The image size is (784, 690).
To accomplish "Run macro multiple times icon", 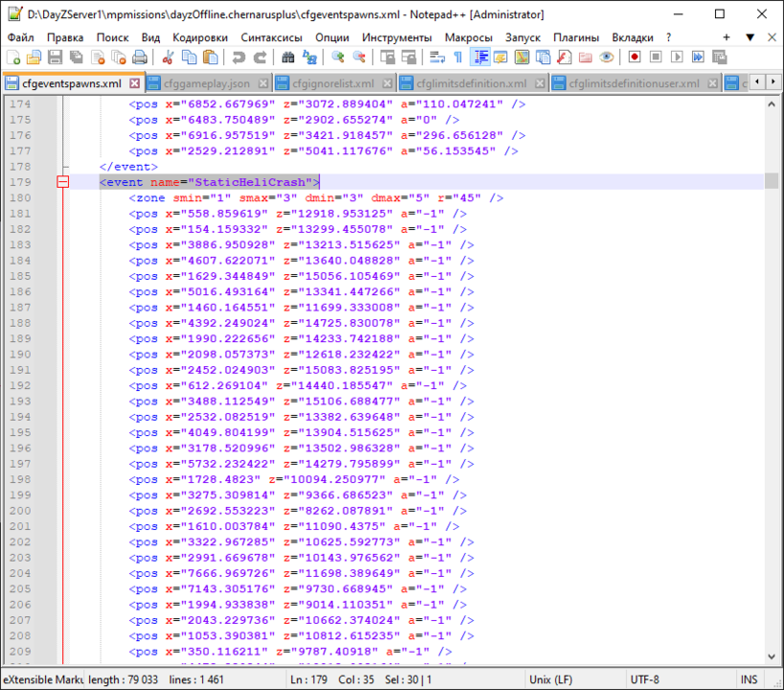I will coord(698,57).
